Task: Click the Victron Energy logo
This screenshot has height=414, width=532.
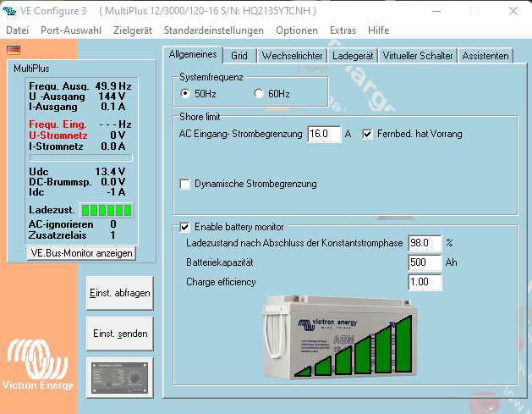Action: (37, 364)
